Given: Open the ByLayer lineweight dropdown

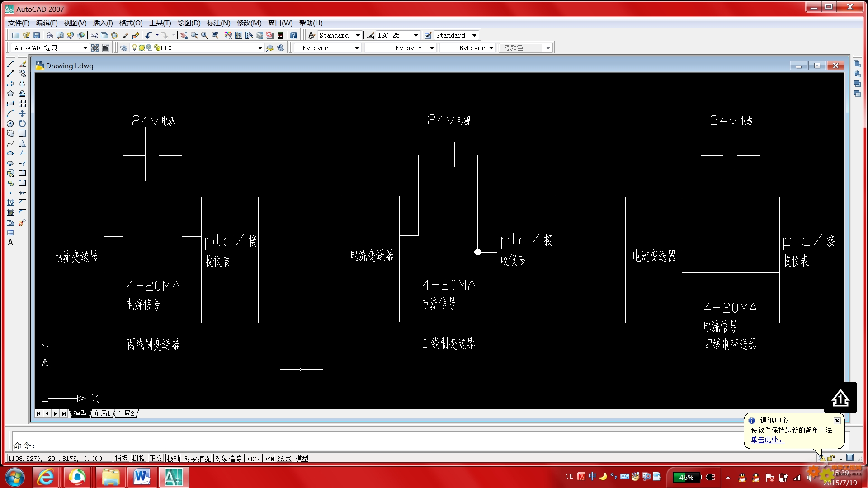Looking at the screenshot, I should point(491,48).
